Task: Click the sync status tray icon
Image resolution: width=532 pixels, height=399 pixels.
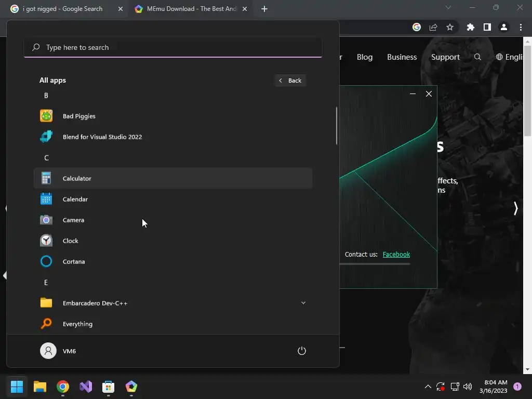Action: tap(441, 386)
